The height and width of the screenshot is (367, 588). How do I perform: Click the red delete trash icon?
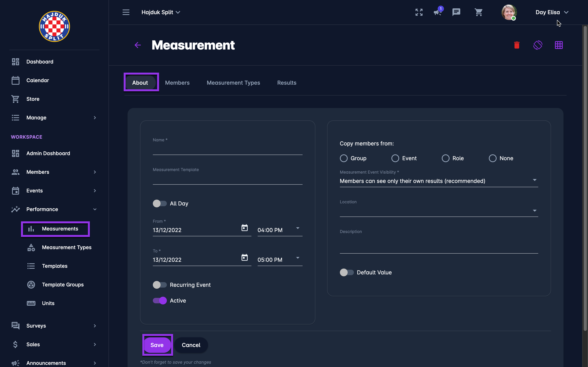(517, 45)
